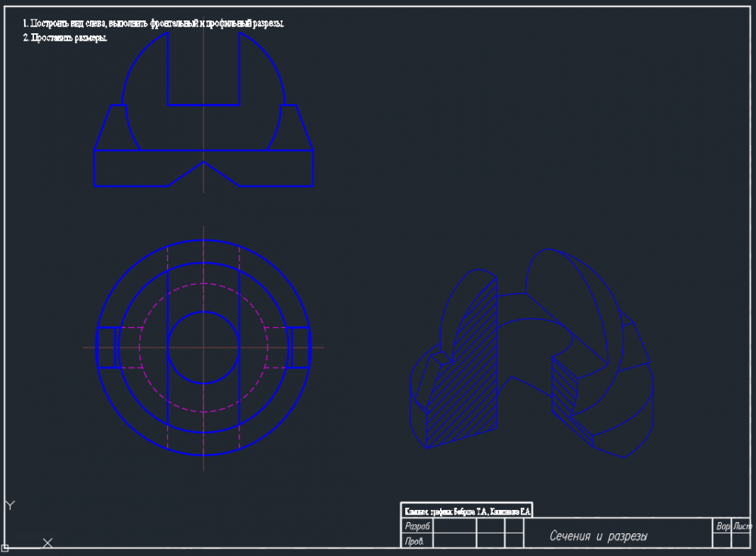756x556 pixels.
Task: Select the authors text above the title block
Action: coord(467,511)
